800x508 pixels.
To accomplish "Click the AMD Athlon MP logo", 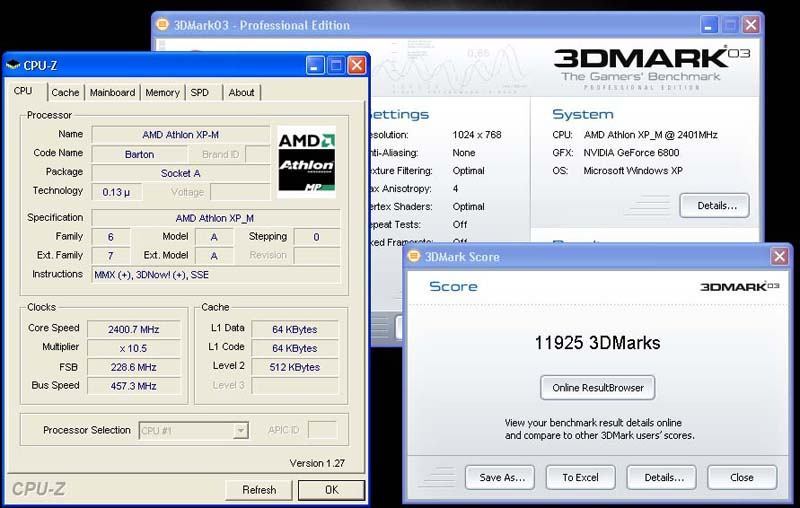I will tap(306, 162).
